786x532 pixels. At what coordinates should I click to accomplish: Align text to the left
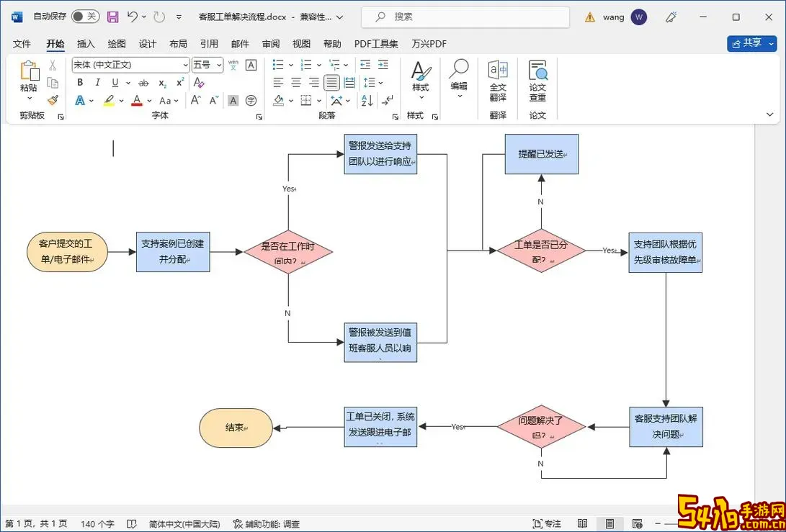278,83
